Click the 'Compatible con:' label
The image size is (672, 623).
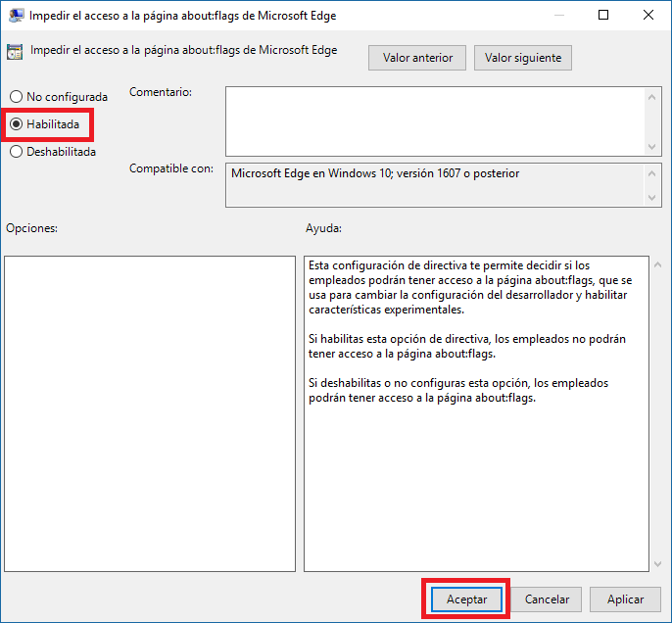[x=171, y=168]
